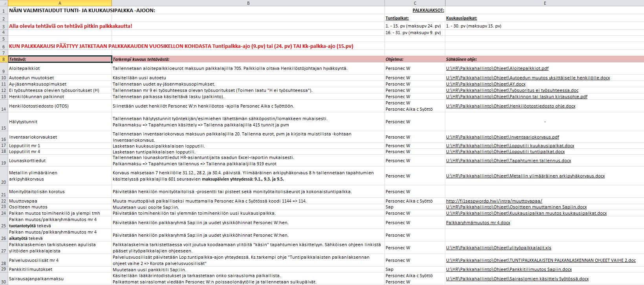
Task: Select the Pankkitilimuutokset cell
Action: tap(60, 269)
